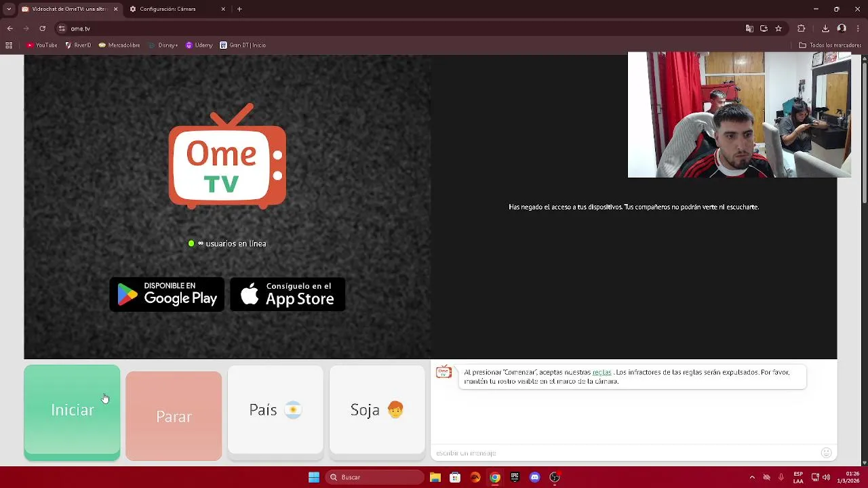Screen dimensions: 868x488
Task: Click the ome.tv address bar
Action: [x=400, y=28]
